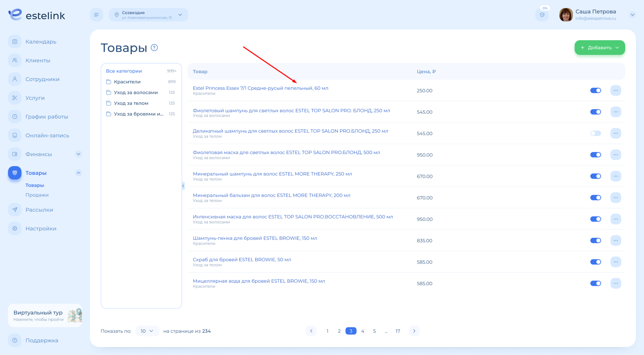Click the Настройки gear icon
This screenshot has width=644, height=355.
15,228
